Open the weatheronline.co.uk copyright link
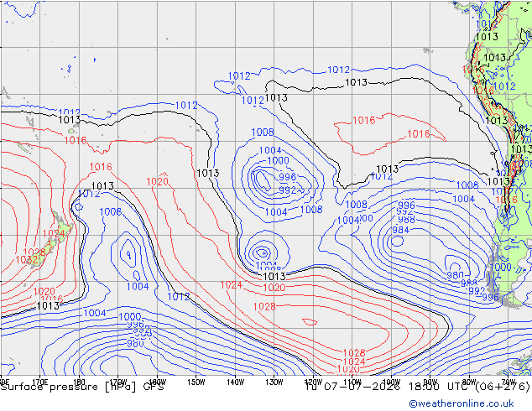This screenshot has height=411, width=532. (462, 403)
